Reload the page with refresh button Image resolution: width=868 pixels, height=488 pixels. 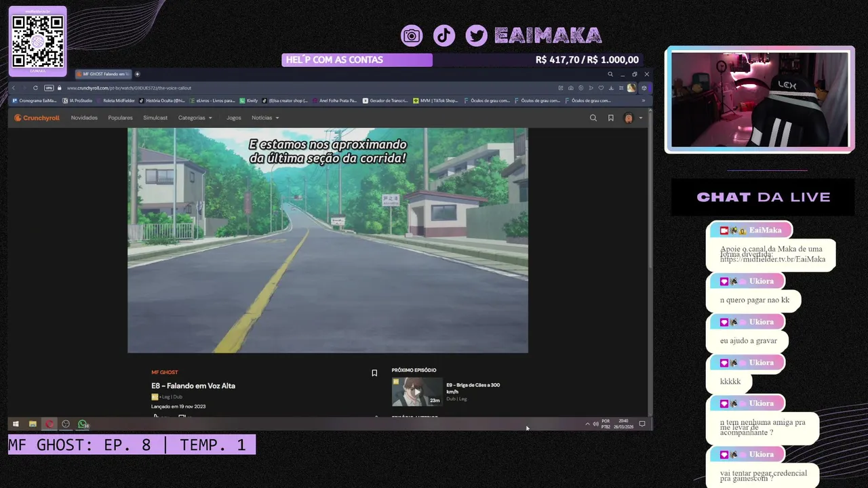coord(36,88)
